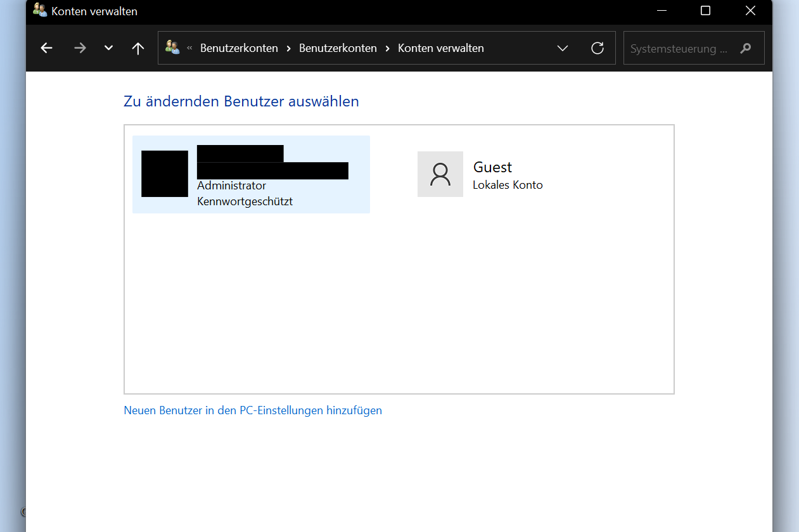Go back using the back arrow
799x532 pixels.
[x=46, y=48]
